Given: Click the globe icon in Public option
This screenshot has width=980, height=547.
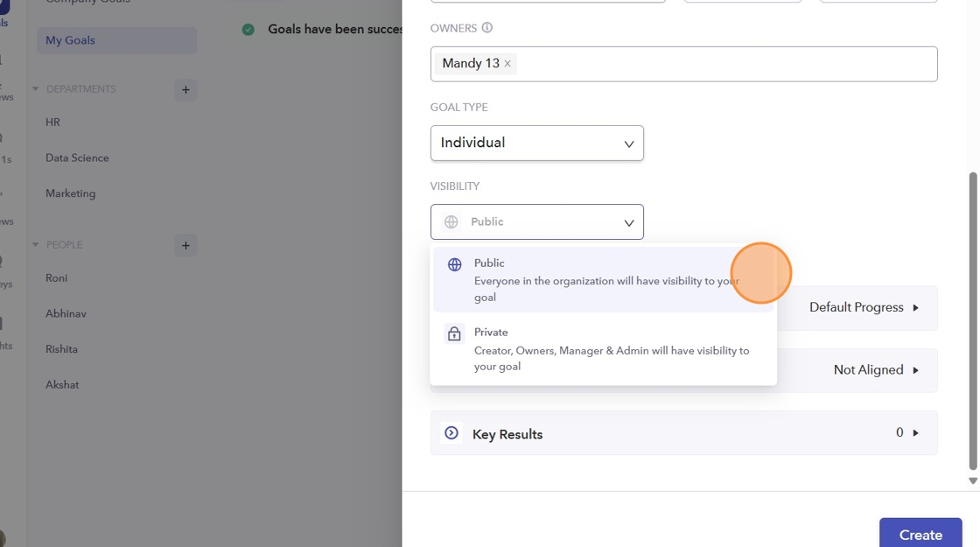Looking at the screenshot, I should click(x=454, y=264).
